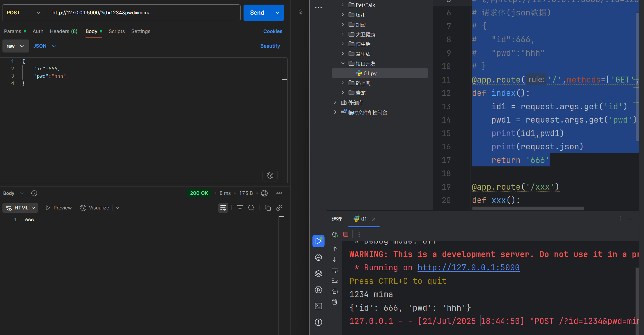Close the 01 run tab
The image size is (644, 335).
tap(374, 219)
